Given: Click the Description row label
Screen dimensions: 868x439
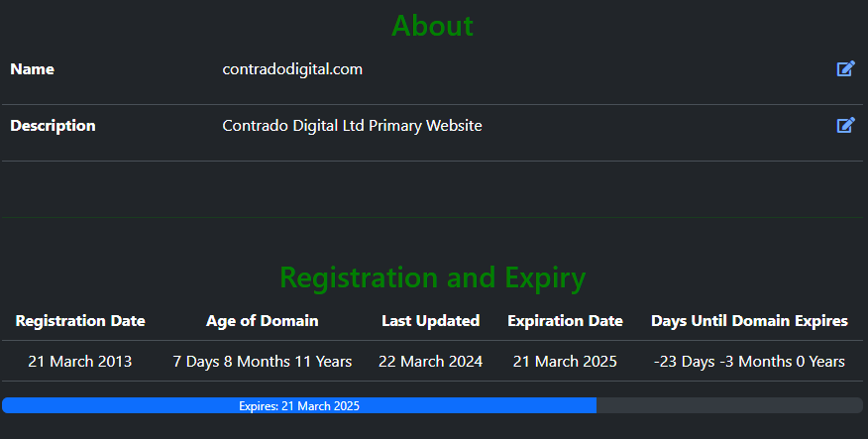Looking at the screenshot, I should (53, 126).
